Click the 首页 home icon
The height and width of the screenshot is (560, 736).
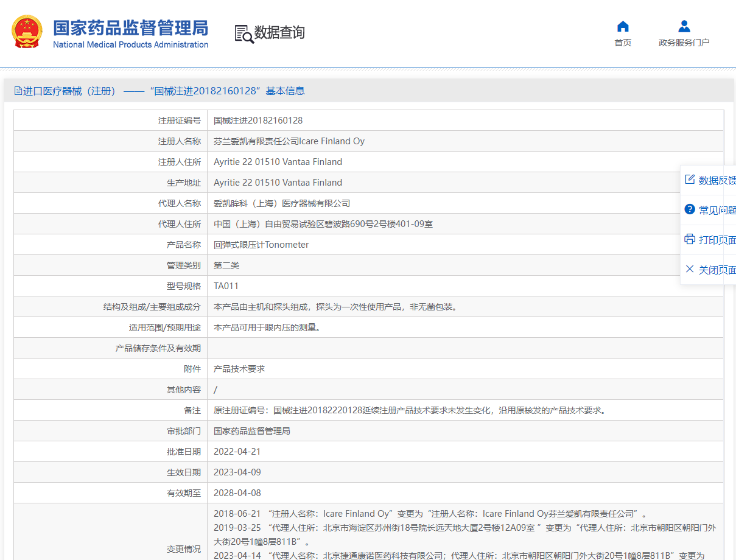623,26
